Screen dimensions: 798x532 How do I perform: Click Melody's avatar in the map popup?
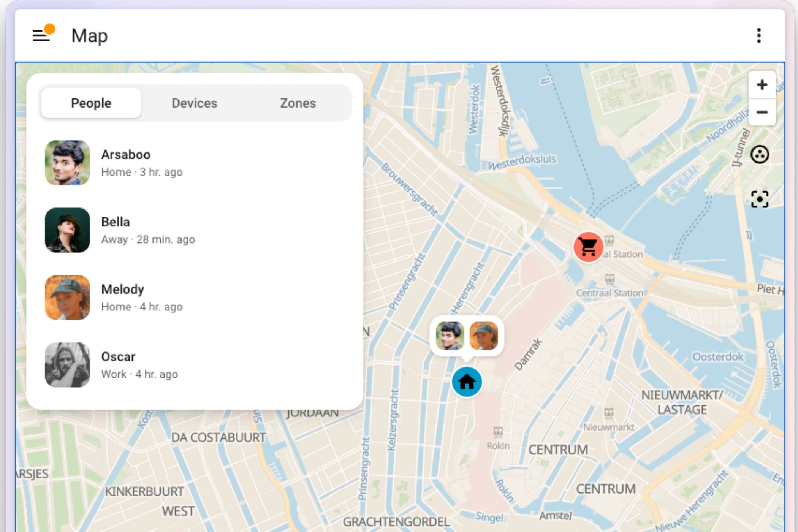[x=484, y=336]
